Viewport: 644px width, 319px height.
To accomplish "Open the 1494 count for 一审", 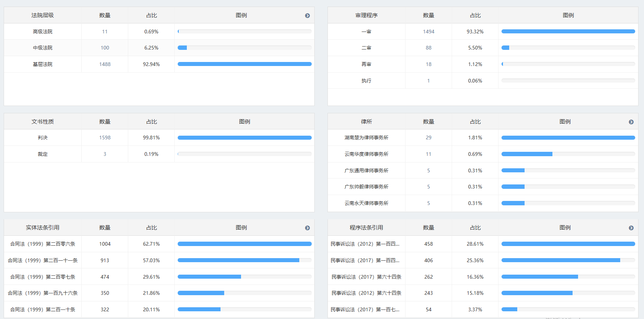I will [x=429, y=32].
